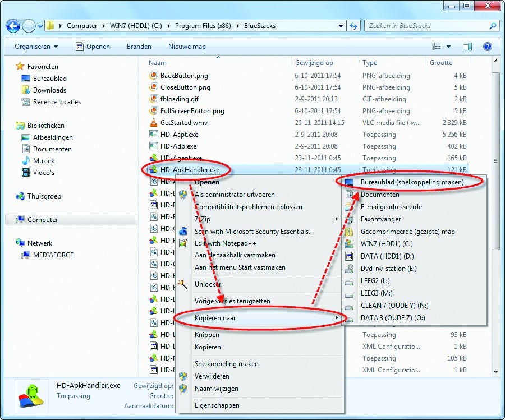Click the Openen toolbar button
Viewport: 505px width, 420px height.
pos(93,47)
